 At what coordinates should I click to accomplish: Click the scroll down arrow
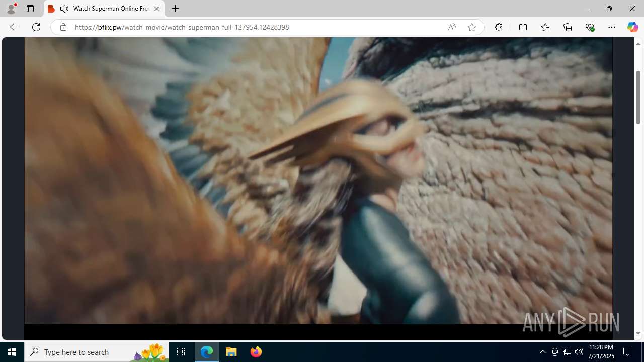(638, 334)
